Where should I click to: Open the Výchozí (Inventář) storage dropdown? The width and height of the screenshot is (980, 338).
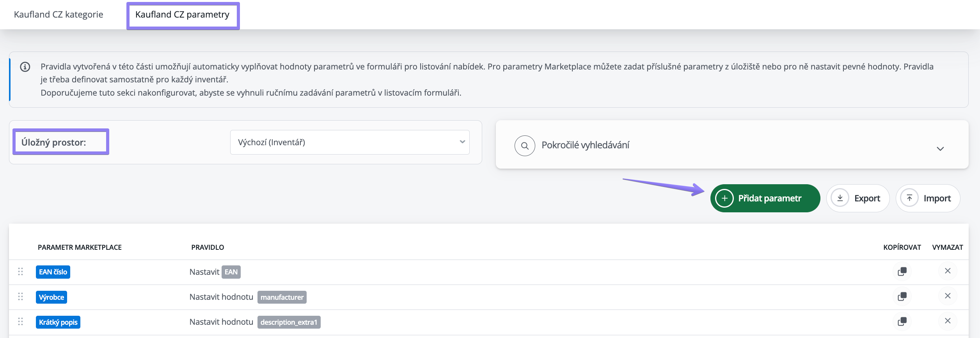[350, 142]
